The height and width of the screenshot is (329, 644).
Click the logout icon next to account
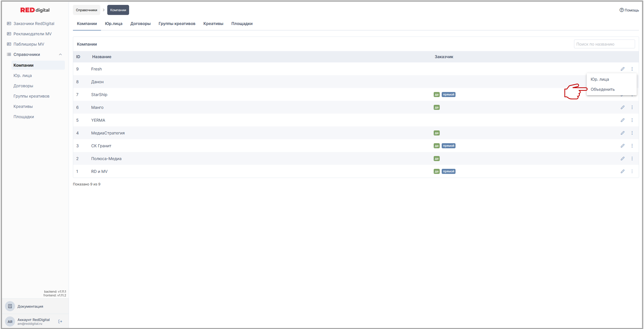pos(60,322)
